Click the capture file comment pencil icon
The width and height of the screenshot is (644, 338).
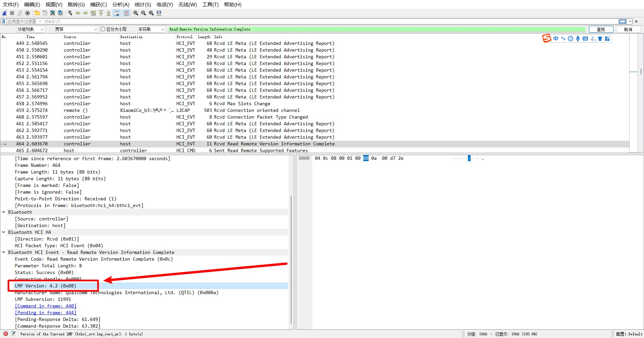pos(13,334)
